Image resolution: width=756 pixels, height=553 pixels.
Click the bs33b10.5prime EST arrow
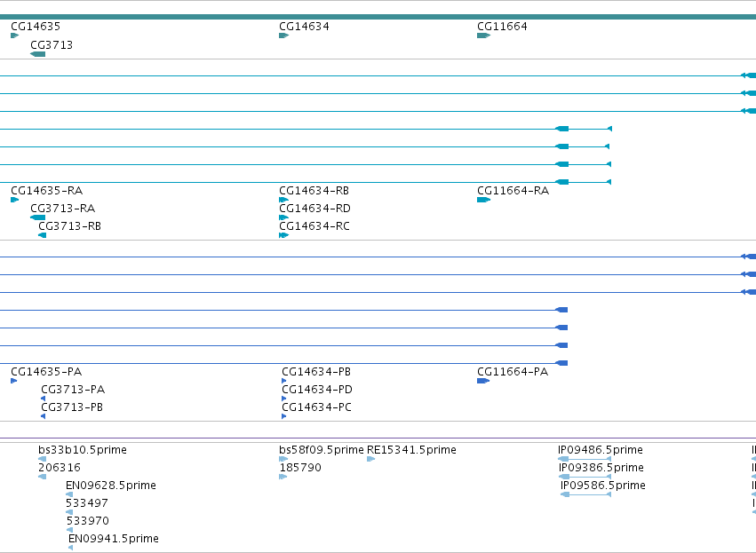pos(42,459)
